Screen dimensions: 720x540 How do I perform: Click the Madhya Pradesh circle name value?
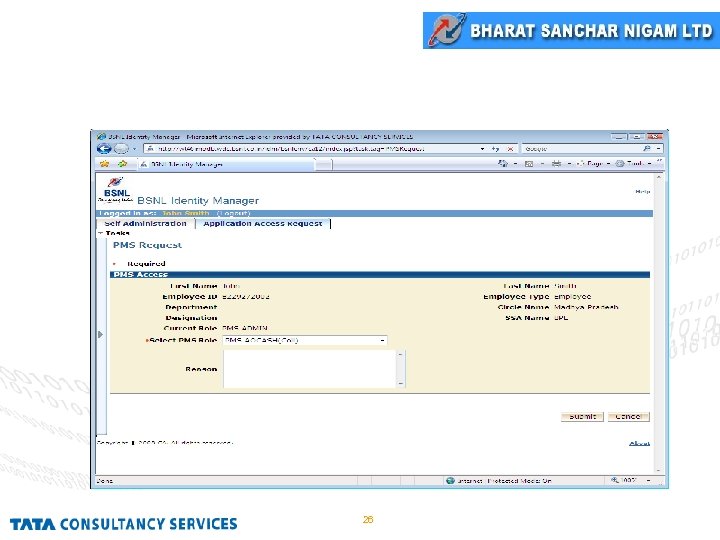tap(586, 307)
